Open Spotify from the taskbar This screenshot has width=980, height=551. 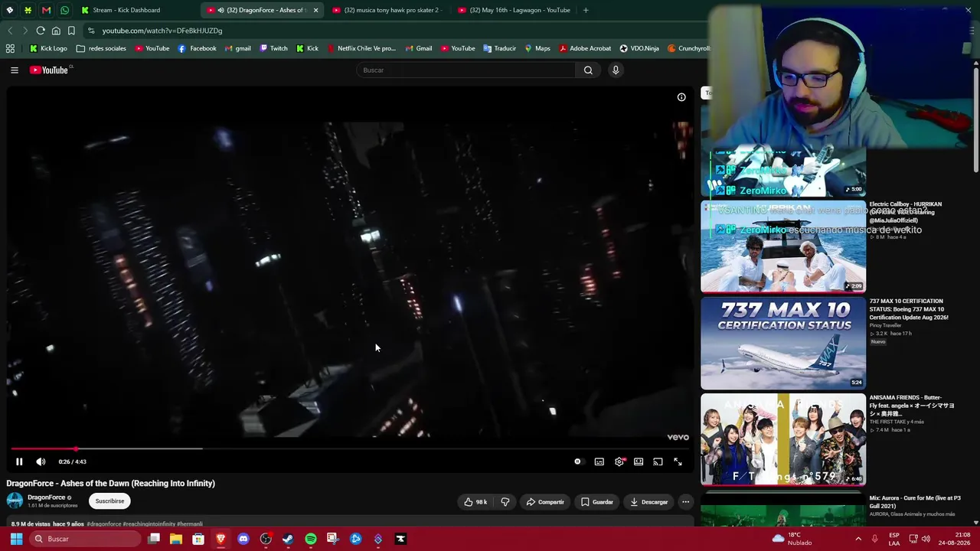(x=310, y=539)
